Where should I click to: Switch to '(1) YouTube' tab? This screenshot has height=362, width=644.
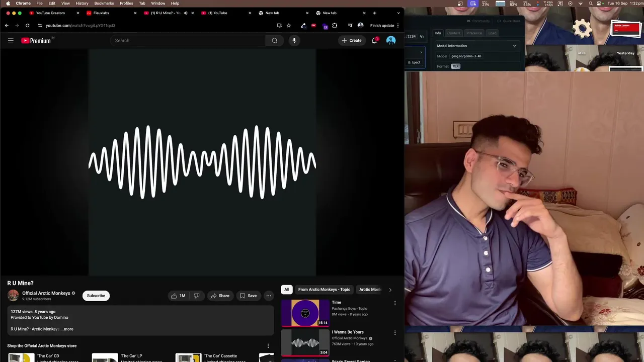(218, 13)
